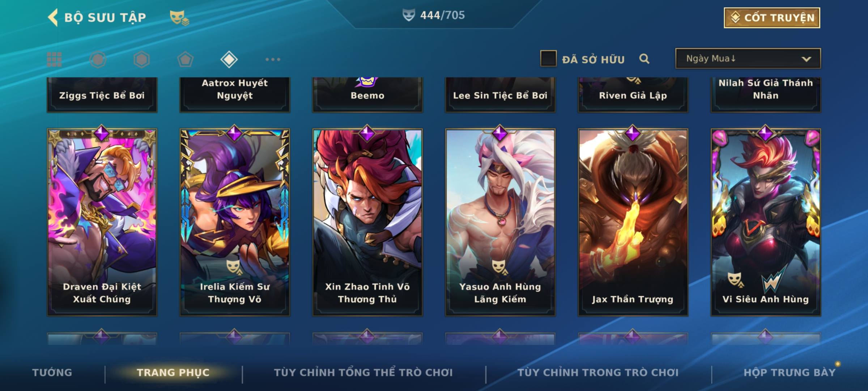Open the mask and coins icon

(x=179, y=17)
